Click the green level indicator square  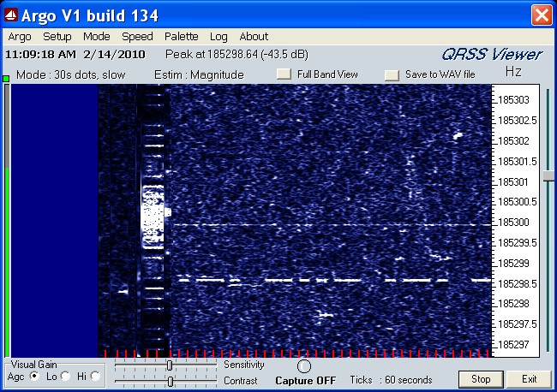point(6,79)
